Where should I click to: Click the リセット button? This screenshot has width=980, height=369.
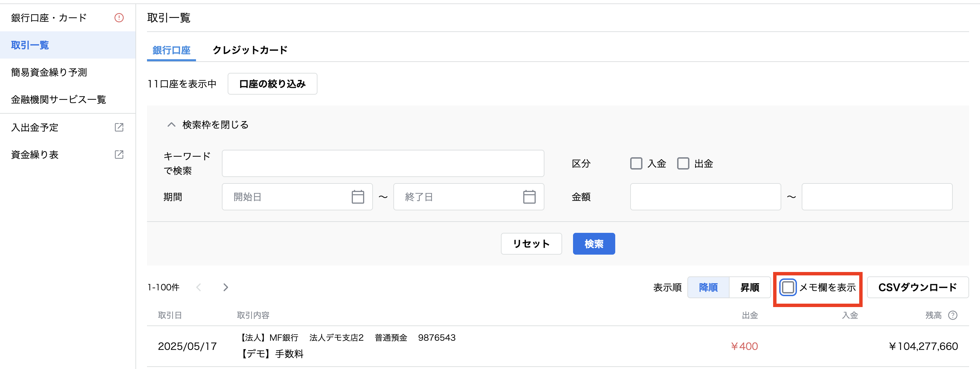(x=531, y=244)
